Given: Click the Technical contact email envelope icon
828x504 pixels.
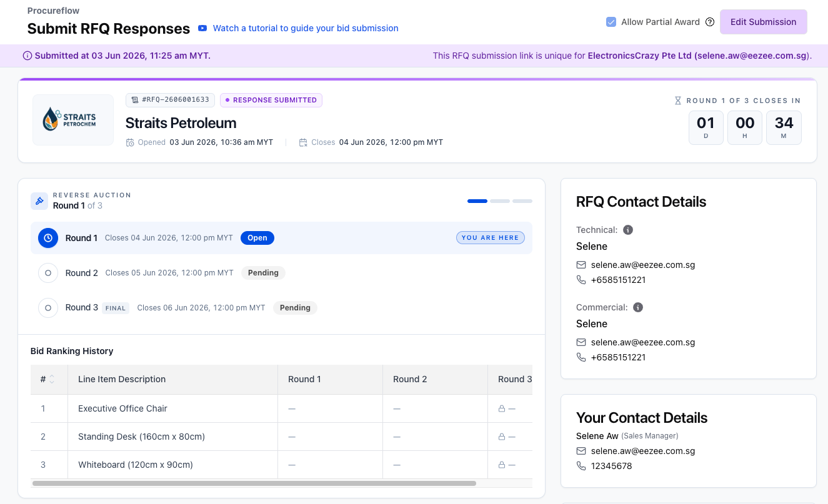Looking at the screenshot, I should [581, 265].
